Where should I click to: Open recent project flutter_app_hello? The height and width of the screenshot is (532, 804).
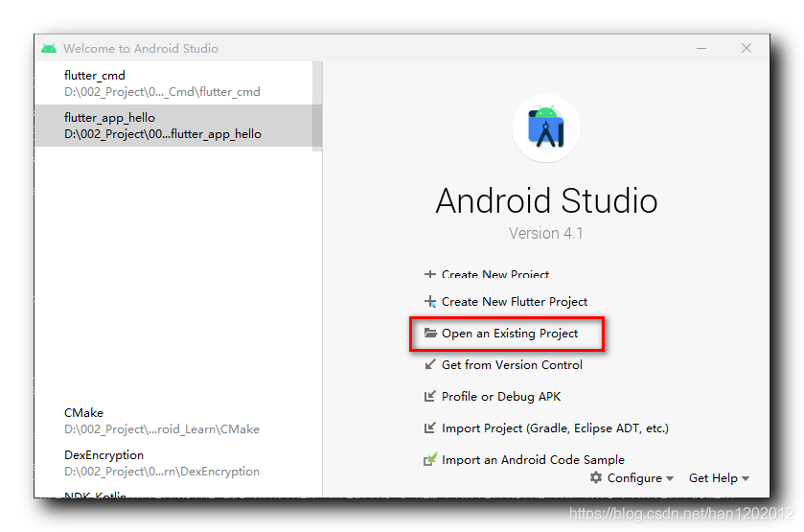pyautogui.click(x=173, y=126)
